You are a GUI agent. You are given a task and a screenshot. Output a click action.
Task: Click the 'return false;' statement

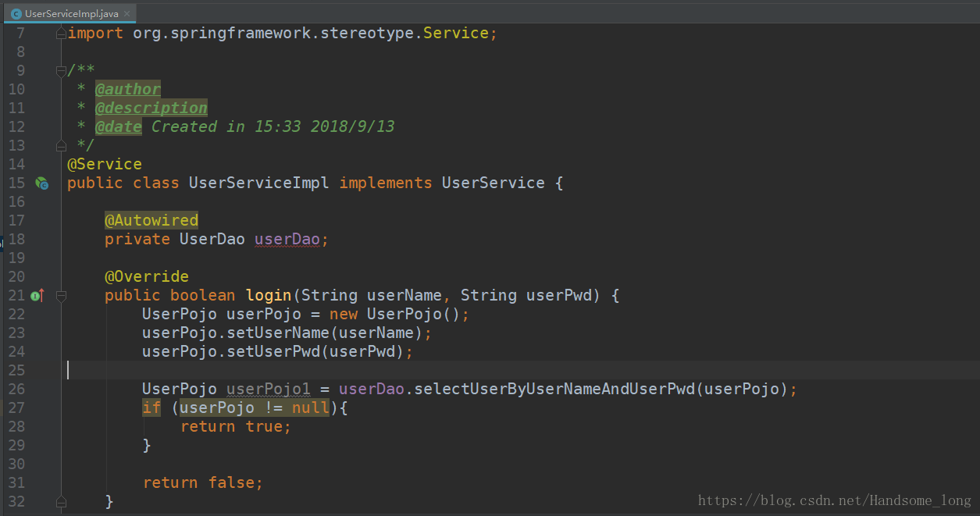tap(203, 482)
